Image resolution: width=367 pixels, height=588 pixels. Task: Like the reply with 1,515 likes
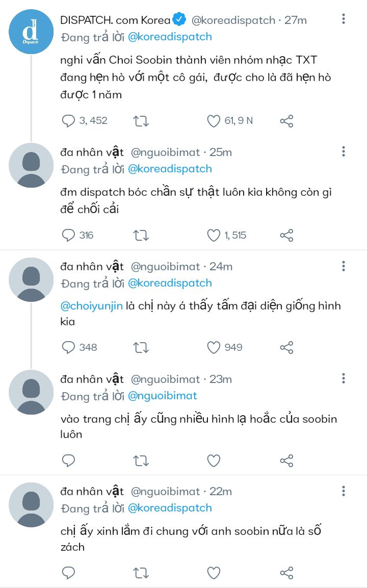coord(214,235)
